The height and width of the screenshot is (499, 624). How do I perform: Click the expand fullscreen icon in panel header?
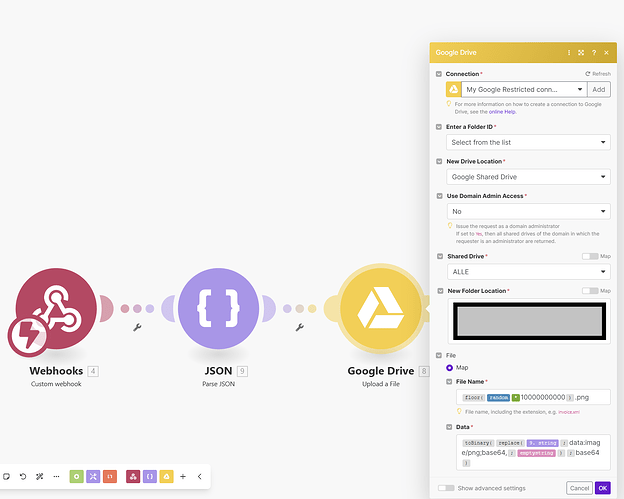coord(581,53)
